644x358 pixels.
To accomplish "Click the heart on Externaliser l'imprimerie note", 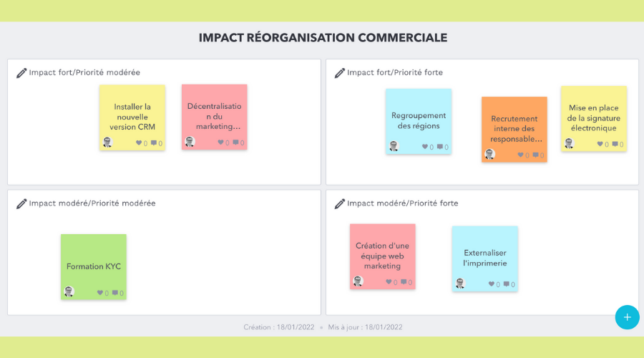I will (491, 284).
